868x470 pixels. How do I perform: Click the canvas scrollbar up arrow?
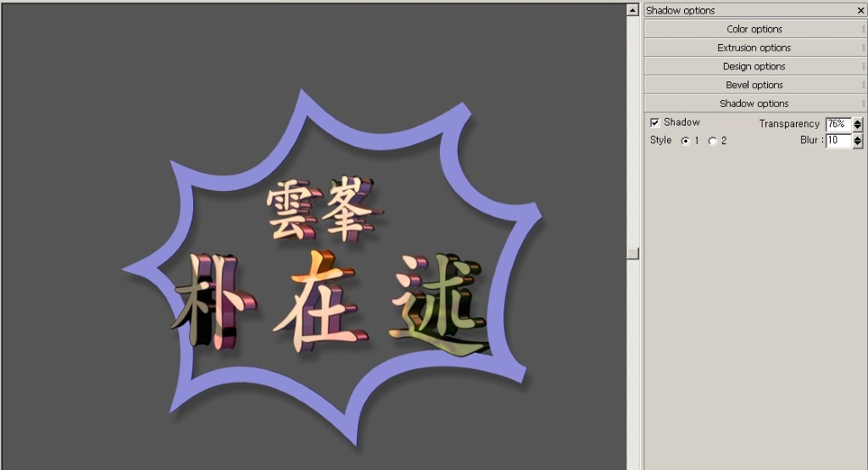point(632,10)
